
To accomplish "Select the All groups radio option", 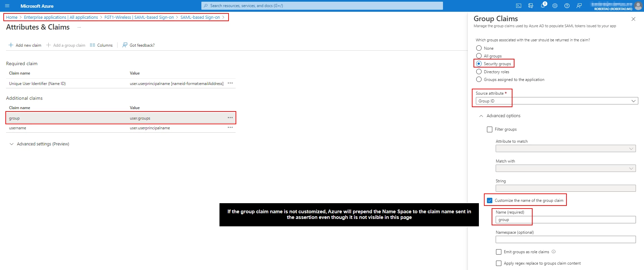I will (479, 56).
